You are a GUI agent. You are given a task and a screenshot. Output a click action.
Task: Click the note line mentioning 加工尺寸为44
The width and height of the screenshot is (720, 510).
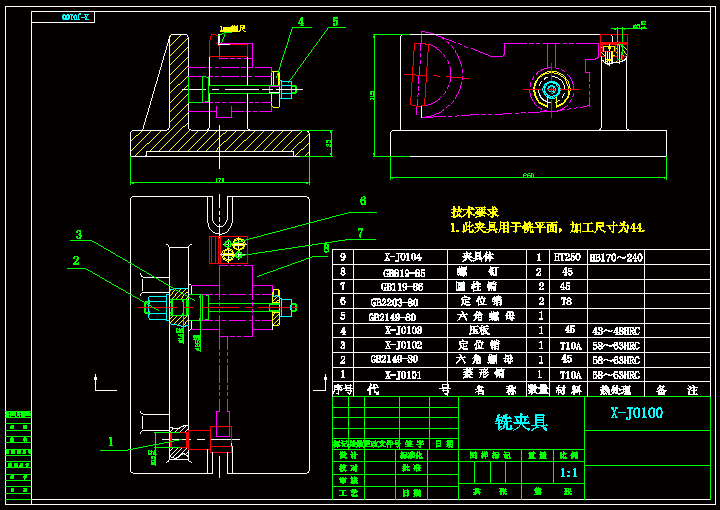(547, 227)
